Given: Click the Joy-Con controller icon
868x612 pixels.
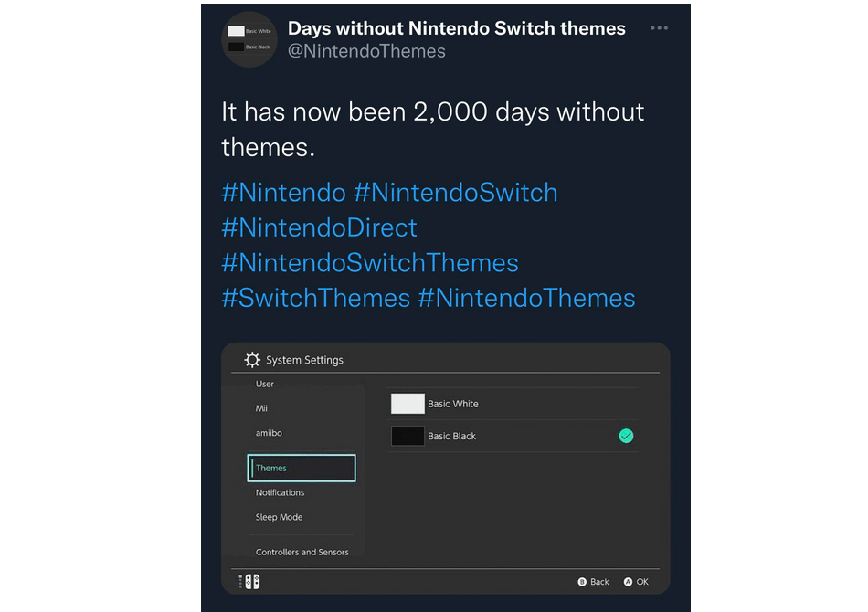Looking at the screenshot, I should tap(249, 582).
